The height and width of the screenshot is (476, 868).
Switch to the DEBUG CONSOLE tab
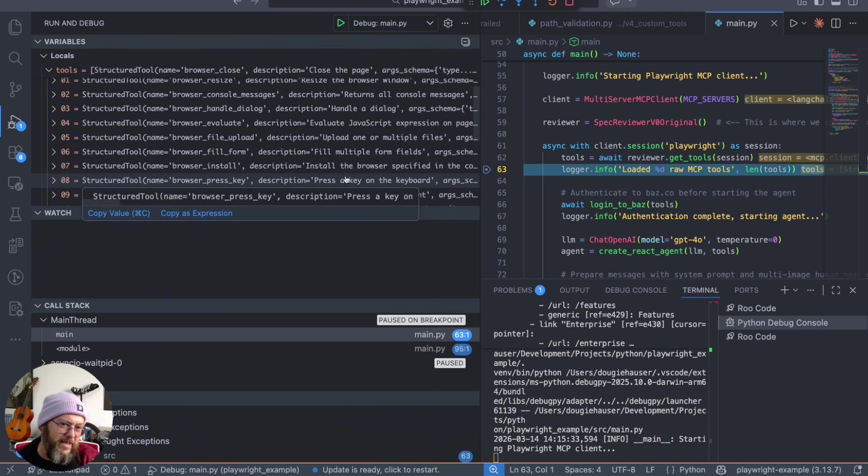636,290
